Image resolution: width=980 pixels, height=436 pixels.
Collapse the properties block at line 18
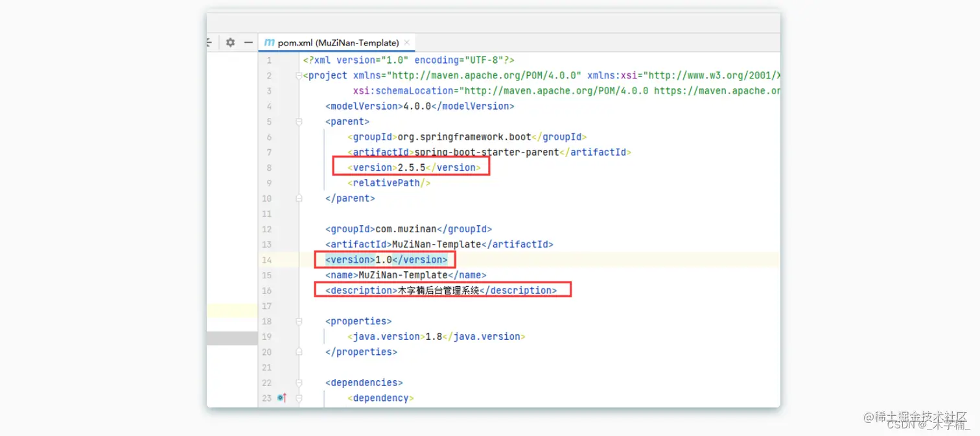299,322
